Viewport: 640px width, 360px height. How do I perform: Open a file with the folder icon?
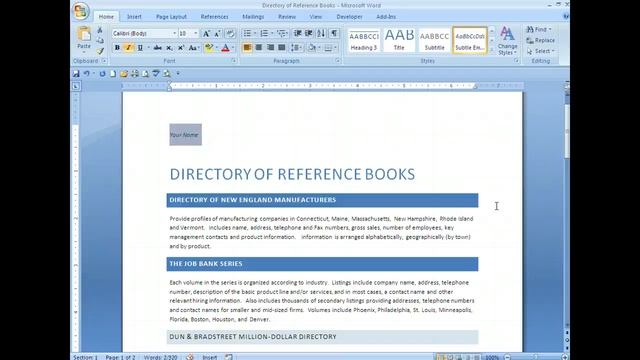point(124,74)
